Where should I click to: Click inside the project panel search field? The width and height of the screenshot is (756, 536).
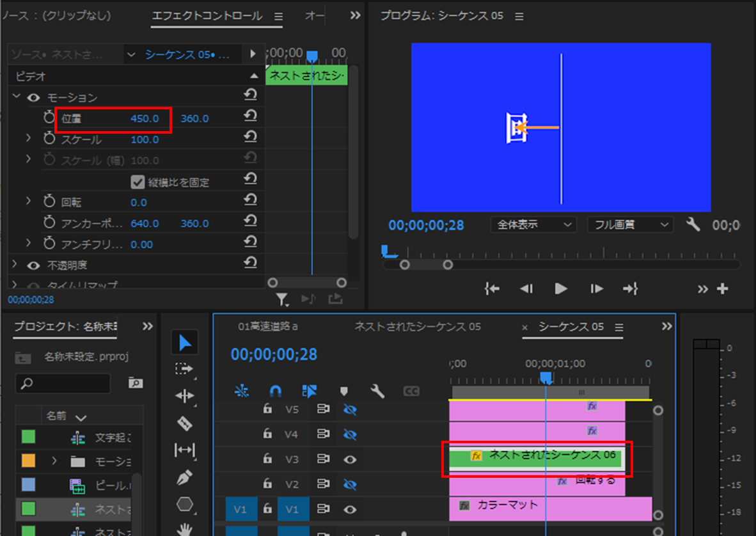63,383
